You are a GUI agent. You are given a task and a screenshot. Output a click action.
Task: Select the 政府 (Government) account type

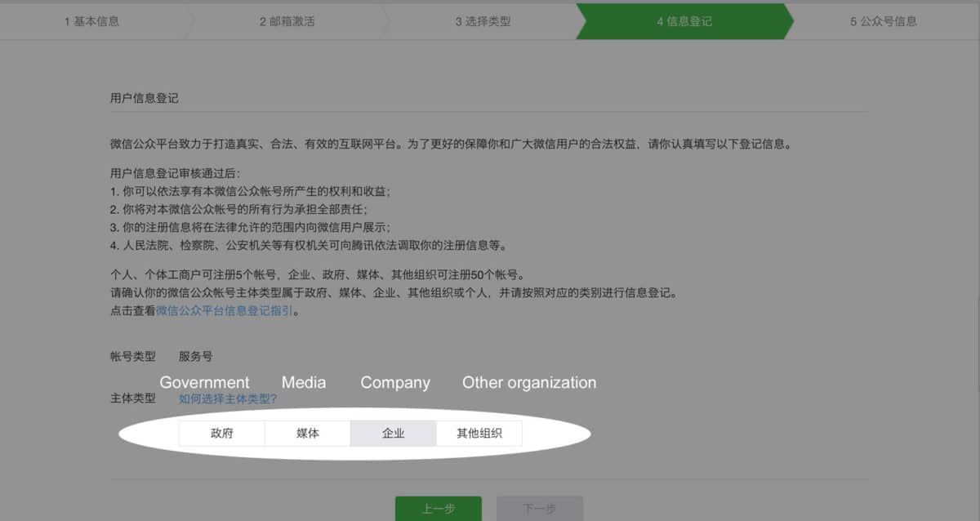[220, 434]
